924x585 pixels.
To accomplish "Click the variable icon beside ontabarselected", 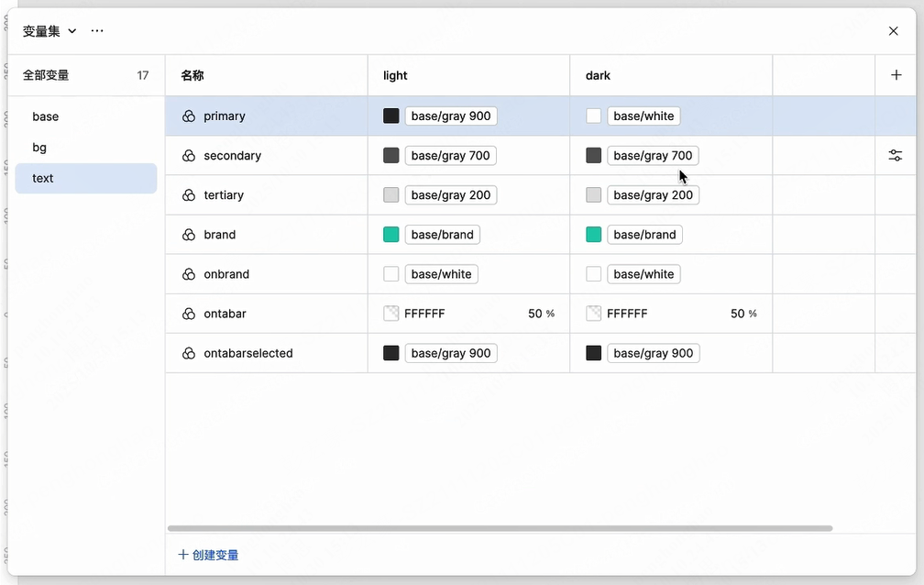I will pyautogui.click(x=189, y=353).
